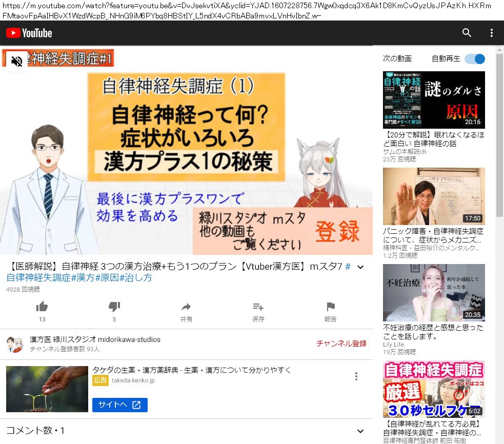Expand the コメント数 comments section
The image size is (504, 444).
point(360,431)
